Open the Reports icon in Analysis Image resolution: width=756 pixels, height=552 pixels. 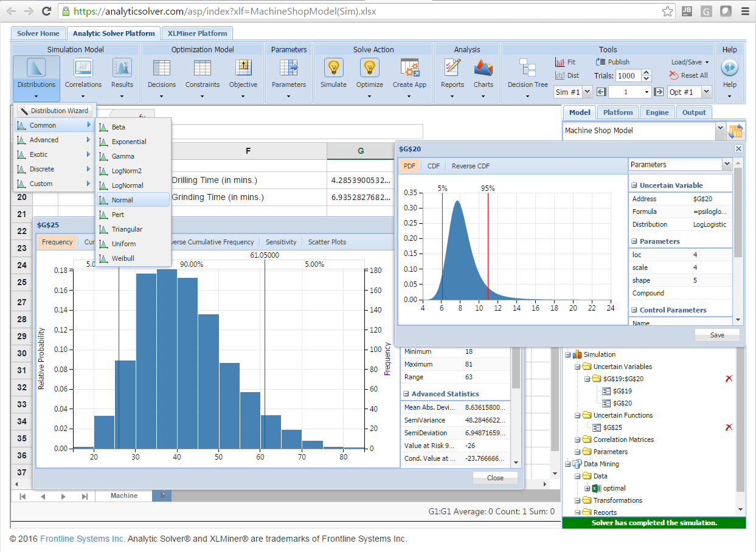452,67
